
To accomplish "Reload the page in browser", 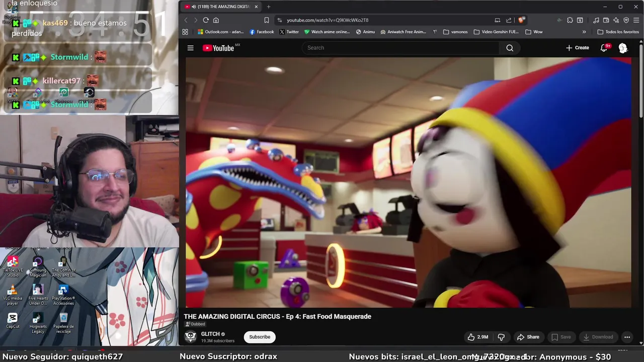I will pos(206,20).
